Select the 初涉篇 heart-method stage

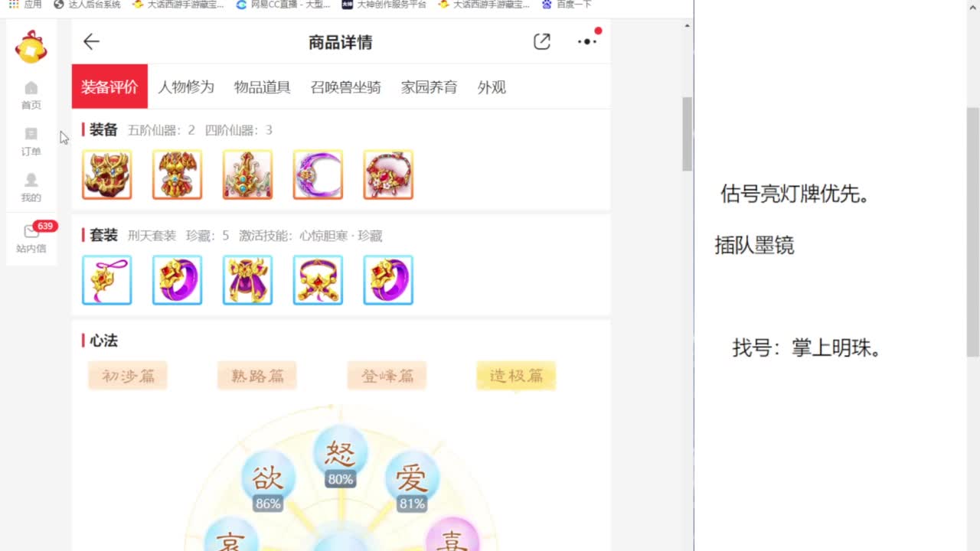(x=128, y=376)
